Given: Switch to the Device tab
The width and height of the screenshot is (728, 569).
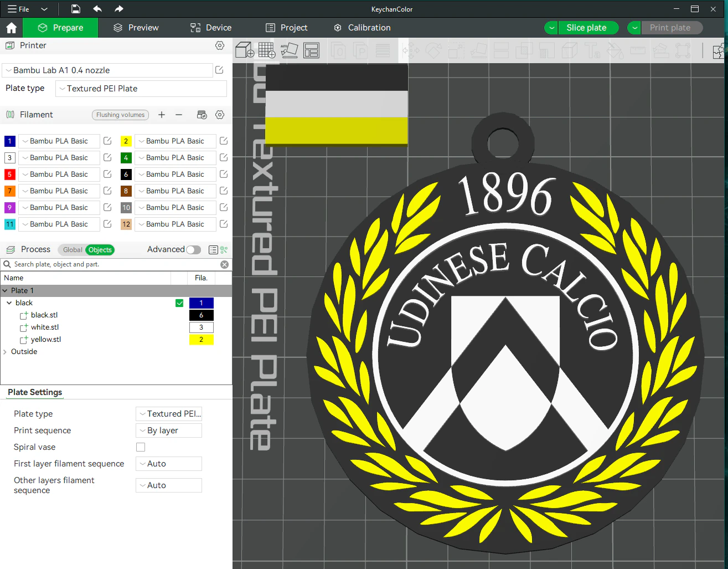Looking at the screenshot, I should [x=211, y=28].
